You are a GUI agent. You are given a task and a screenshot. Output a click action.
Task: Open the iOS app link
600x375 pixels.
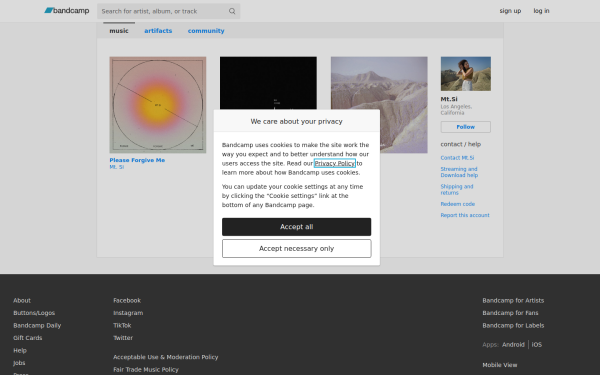tap(536, 344)
